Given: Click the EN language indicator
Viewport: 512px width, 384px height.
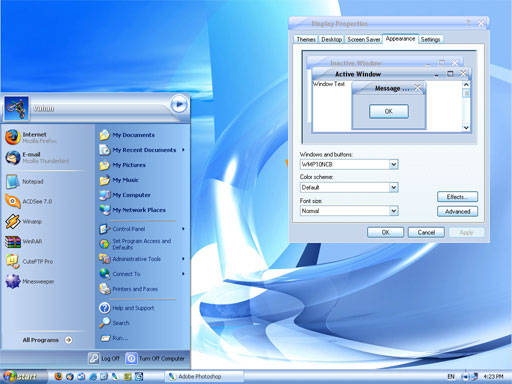Looking at the screenshot, I should click(x=451, y=377).
